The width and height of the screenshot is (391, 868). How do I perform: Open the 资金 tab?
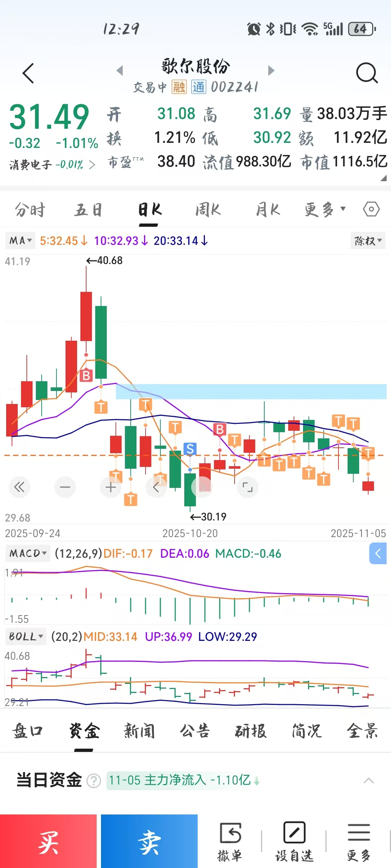click(x=84, y=731)
